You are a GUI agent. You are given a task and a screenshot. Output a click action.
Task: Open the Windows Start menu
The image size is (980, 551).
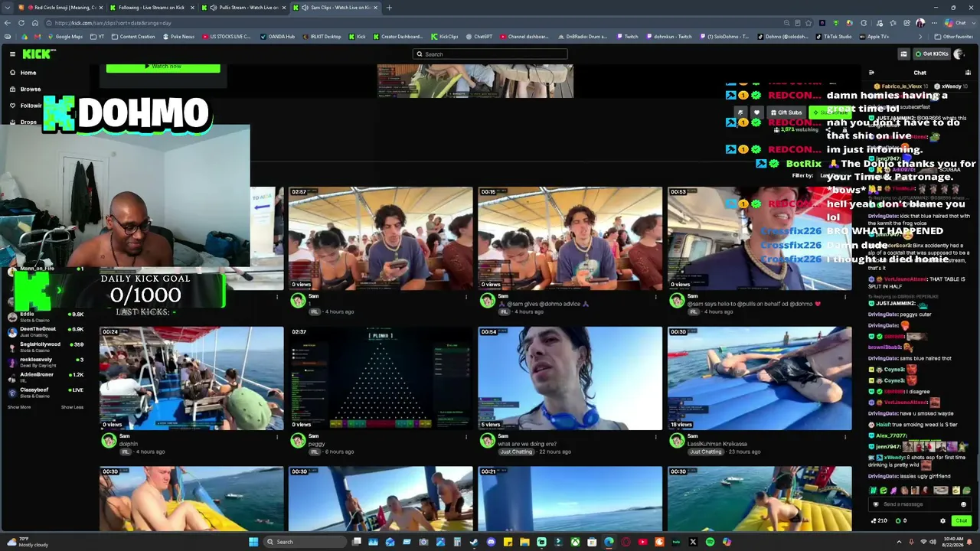(253, 542)
